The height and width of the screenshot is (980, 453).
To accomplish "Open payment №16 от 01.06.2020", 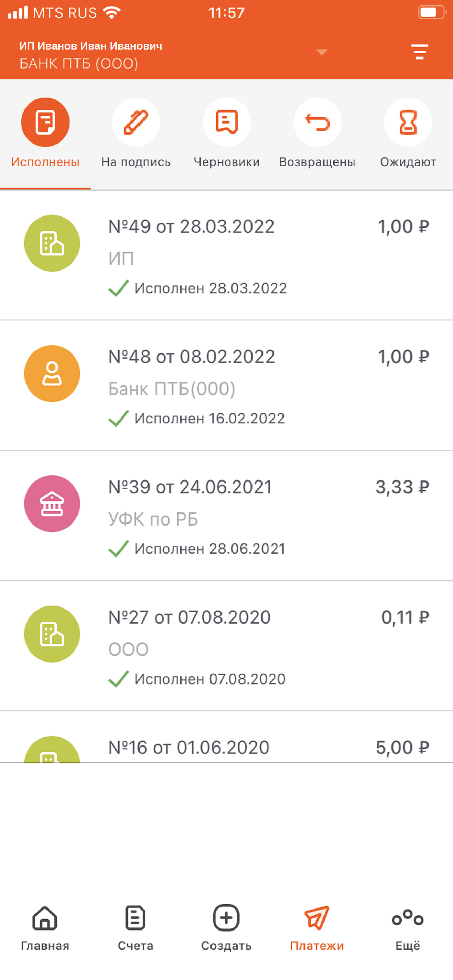I will pos(226,737).
